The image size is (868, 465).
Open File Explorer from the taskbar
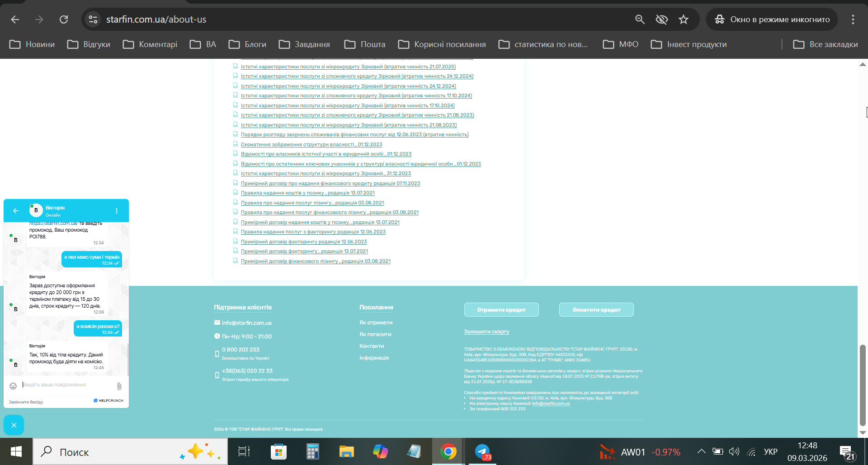[x=346, y=451]
